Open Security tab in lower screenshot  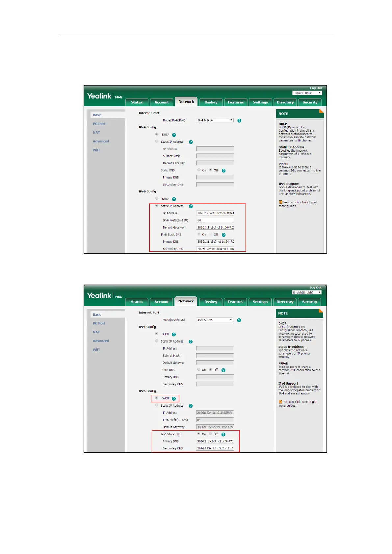pyautogui.click(x=310, y=302)
